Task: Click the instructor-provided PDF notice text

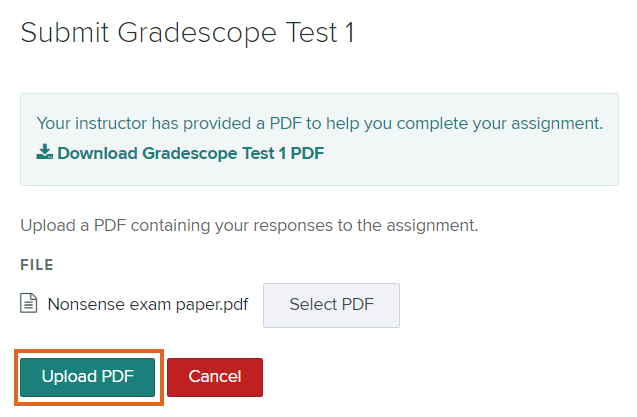Action: (319, 123)
